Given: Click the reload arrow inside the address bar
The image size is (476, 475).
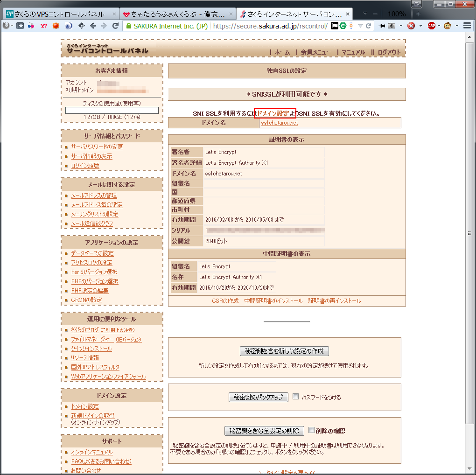Looking at the screenshot, I should coord(369,26).
